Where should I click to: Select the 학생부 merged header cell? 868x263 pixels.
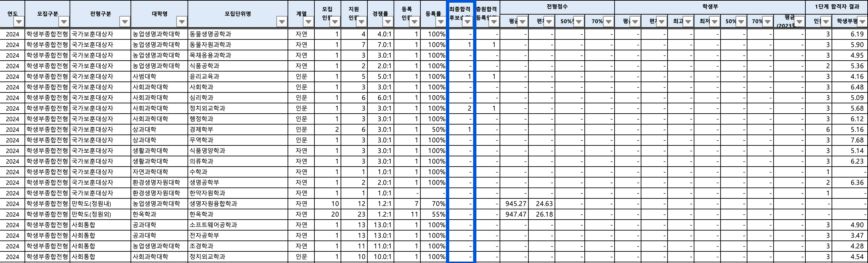pyautogui.click(x=710, y=7)
